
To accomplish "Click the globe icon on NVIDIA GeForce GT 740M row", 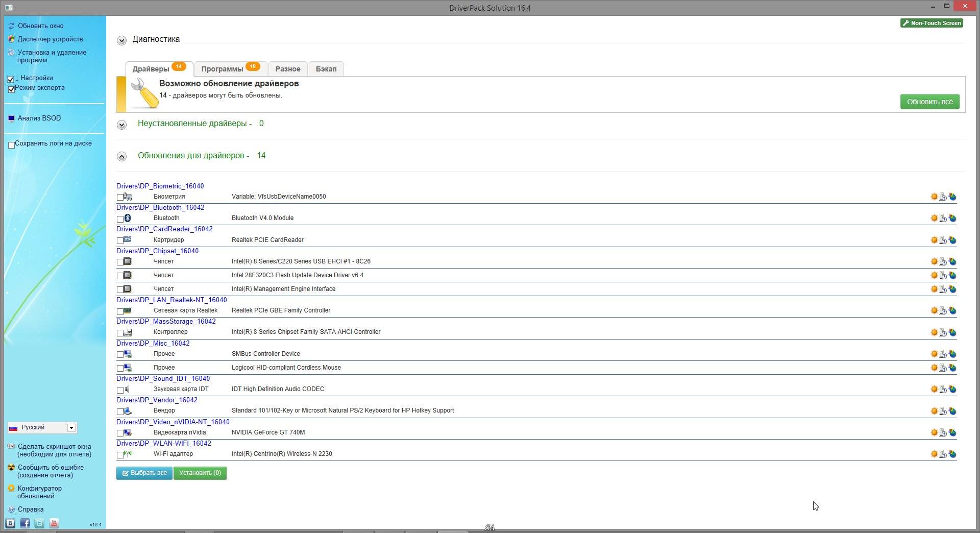I will click(952, 432).
